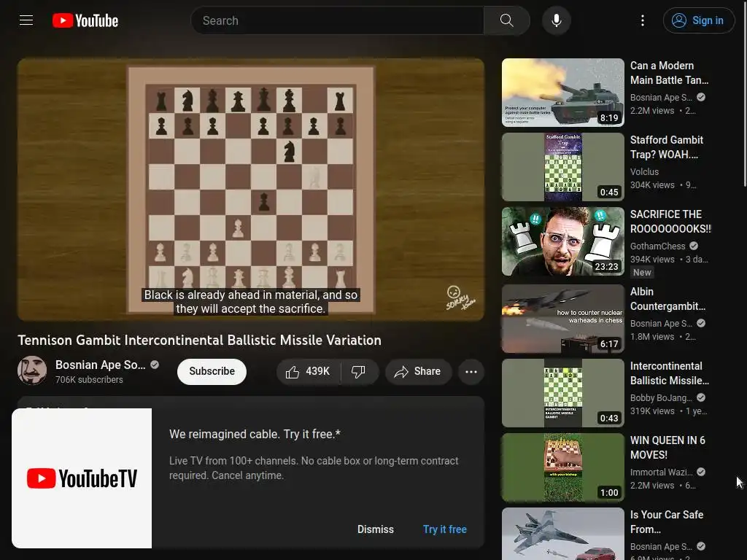Go to the YouTube home logo
Image resolution: width=747 pixels, height=560 pixels.
[85, 20]
